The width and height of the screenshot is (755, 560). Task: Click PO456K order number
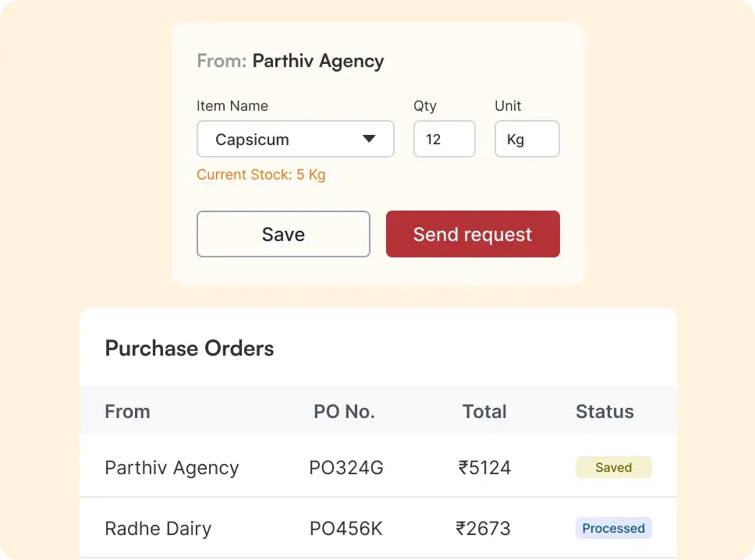(x=346, y=528)
